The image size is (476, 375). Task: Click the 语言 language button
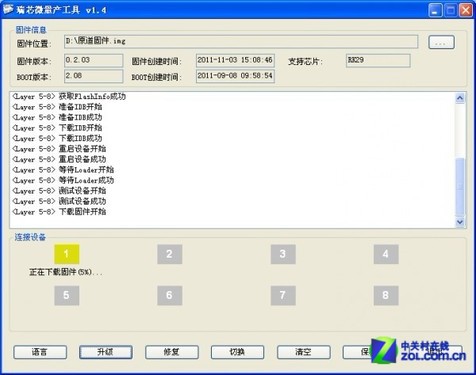click(x=40, y=352)
